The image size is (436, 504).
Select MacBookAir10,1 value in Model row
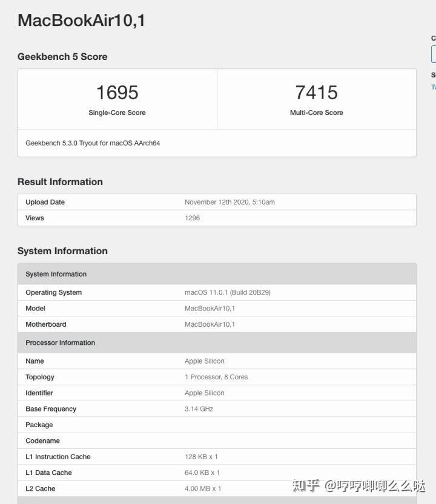(x=210, y=308)
